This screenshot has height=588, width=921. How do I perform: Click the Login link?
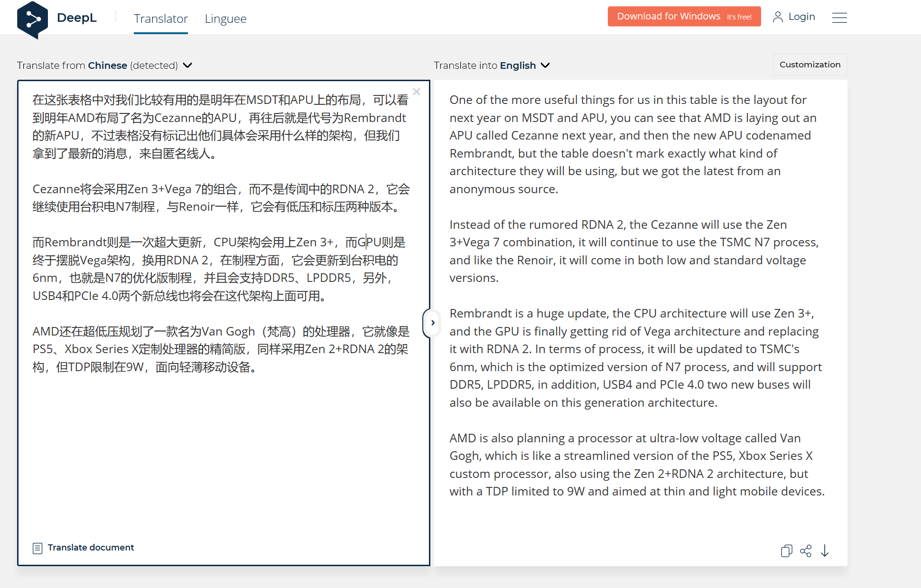[801, 17]
